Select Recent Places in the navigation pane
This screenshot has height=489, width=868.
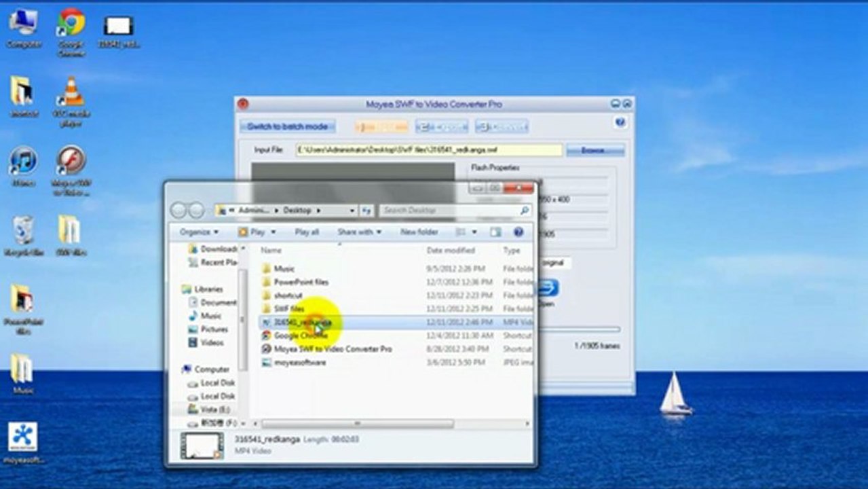214,262
